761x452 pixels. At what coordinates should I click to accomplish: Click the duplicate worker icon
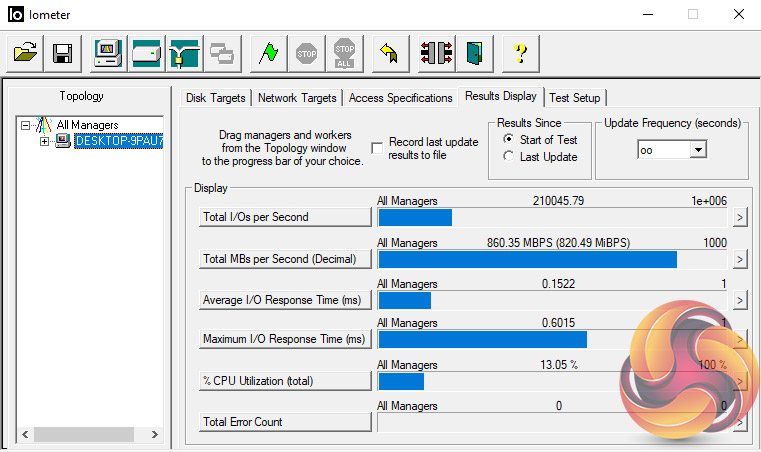(x=222, y=53)
